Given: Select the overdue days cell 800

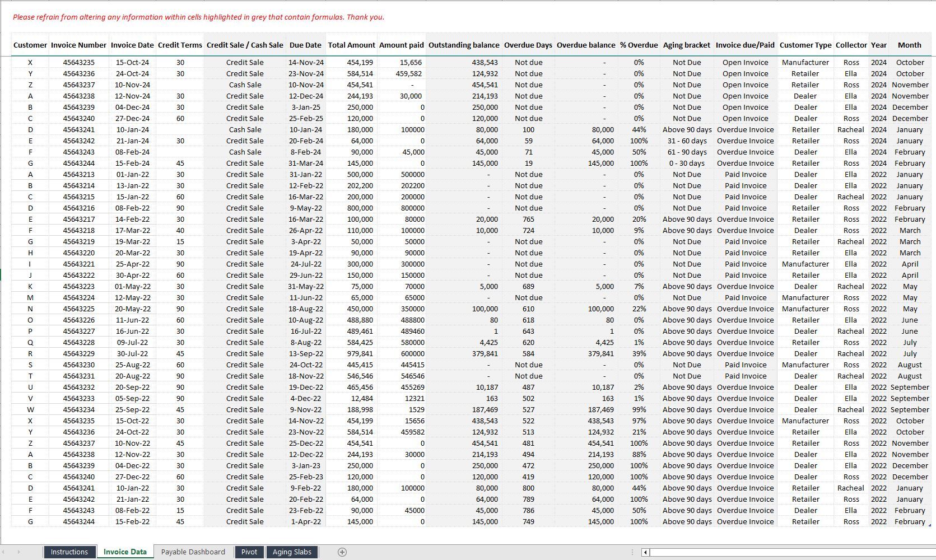Looking at the screenshot, I should tap(528, 488).
